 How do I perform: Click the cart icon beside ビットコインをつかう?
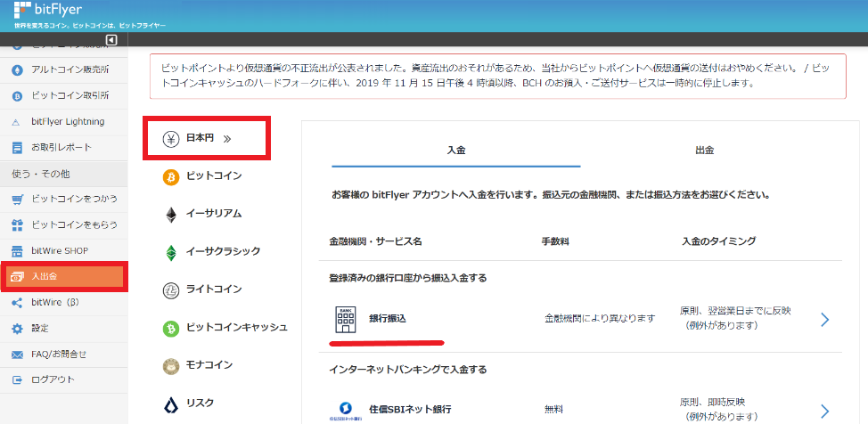tap(18, 200)
